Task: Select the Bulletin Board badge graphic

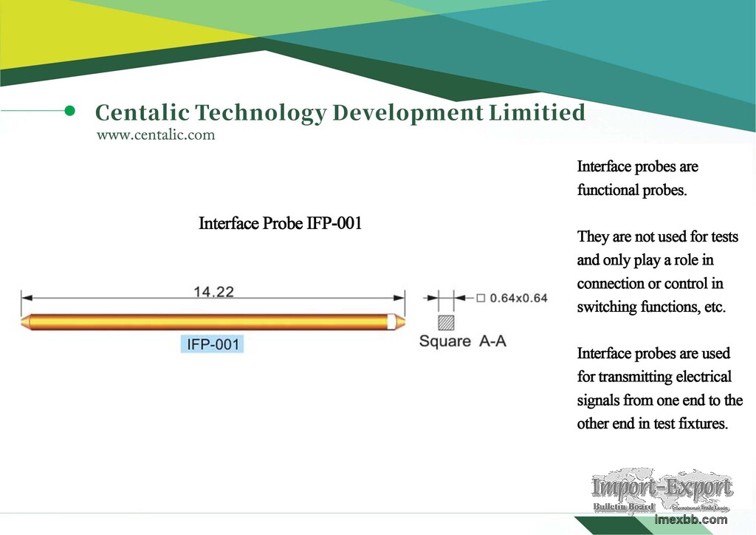Action: 625,508
